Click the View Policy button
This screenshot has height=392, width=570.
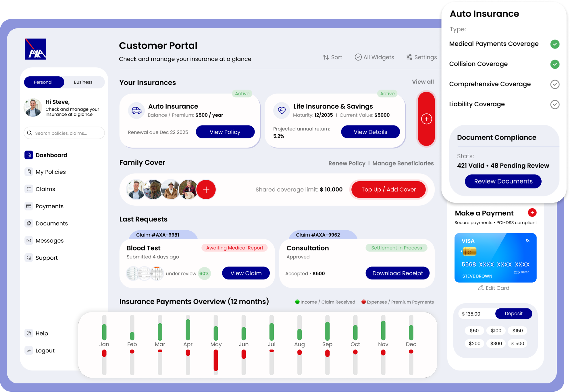pos(225,132)
